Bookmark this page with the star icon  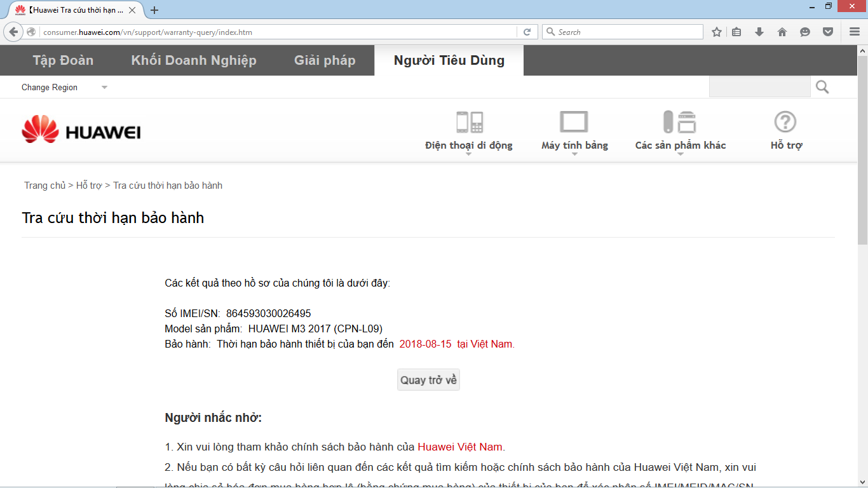717,32
